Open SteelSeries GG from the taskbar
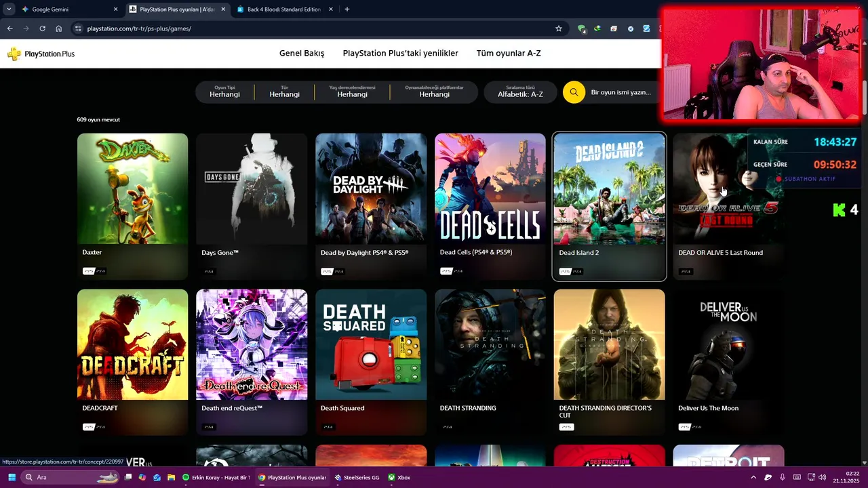The image size is (868, 488). click(x=357, y=477)
